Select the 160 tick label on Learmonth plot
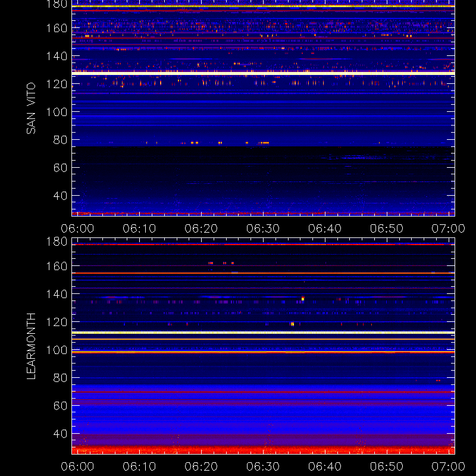Image resolution: width=476 pixels, height=476 pixels. click(x=57, y=266)
